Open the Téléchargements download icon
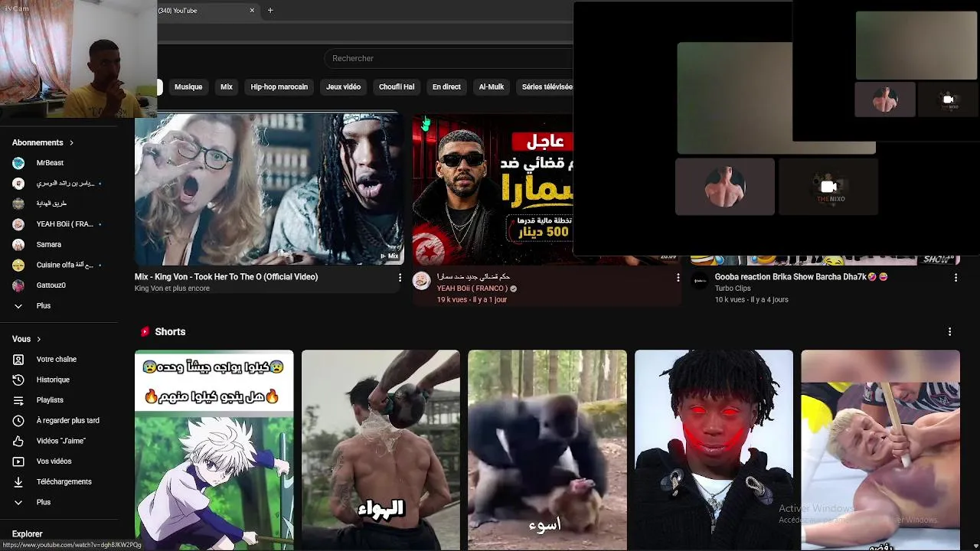The width and height of the screenshot is (980, 551). click(x=18, y=482)
